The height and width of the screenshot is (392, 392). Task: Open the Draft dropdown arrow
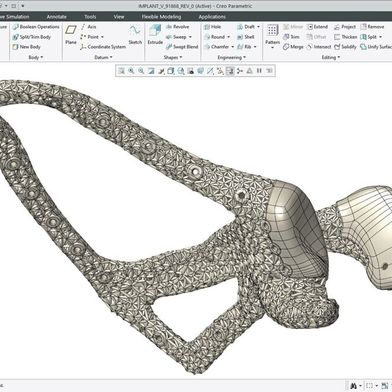click(259, 27)
